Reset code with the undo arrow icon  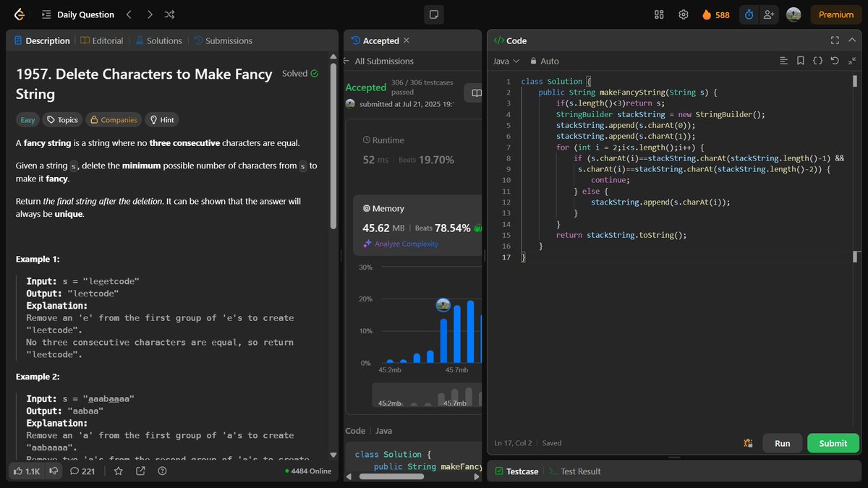[835, 61]
